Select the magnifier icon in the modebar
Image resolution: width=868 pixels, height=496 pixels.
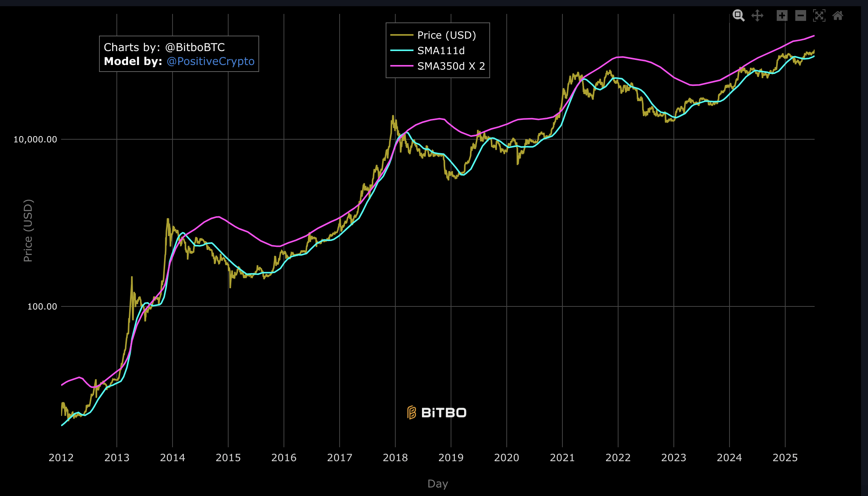click(738, 15)
